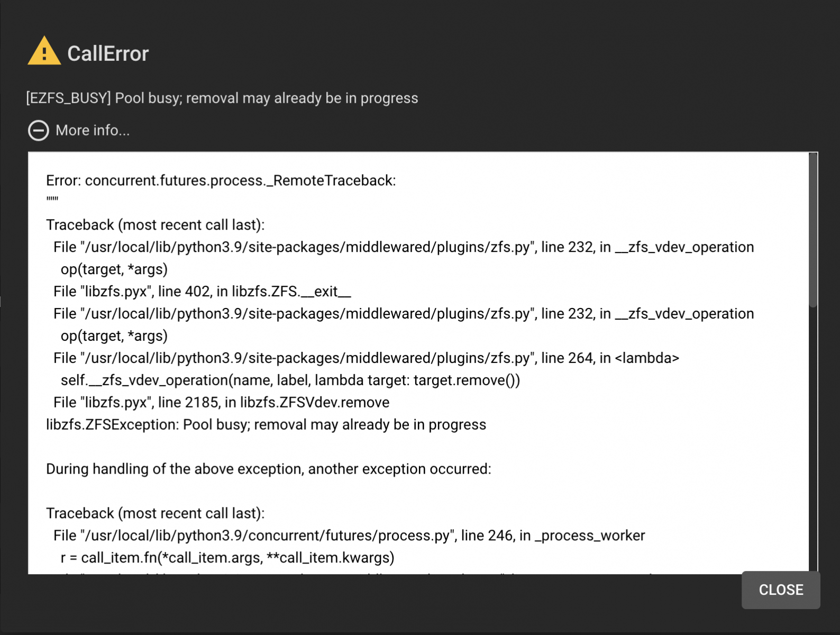Click the zfs.py line 264 lambda entry

coord(366,358)
